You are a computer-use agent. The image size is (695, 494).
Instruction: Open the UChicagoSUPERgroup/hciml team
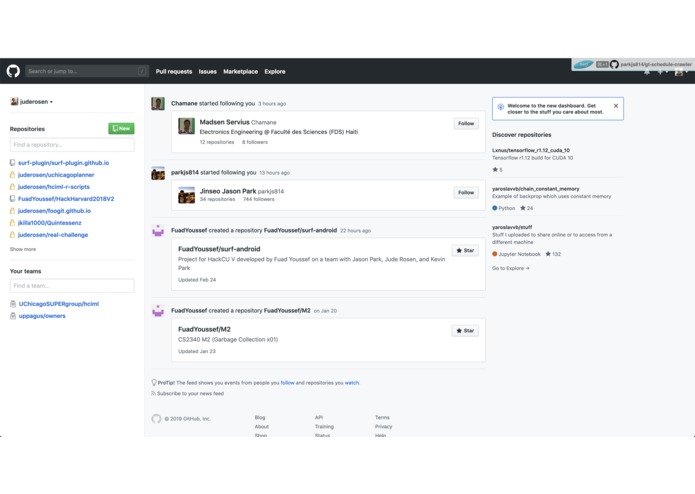(59, 303)
